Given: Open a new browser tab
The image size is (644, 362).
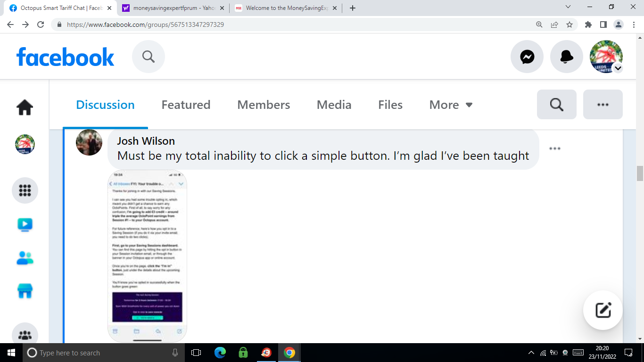Looking at the screenshot, I should (353, 8).
